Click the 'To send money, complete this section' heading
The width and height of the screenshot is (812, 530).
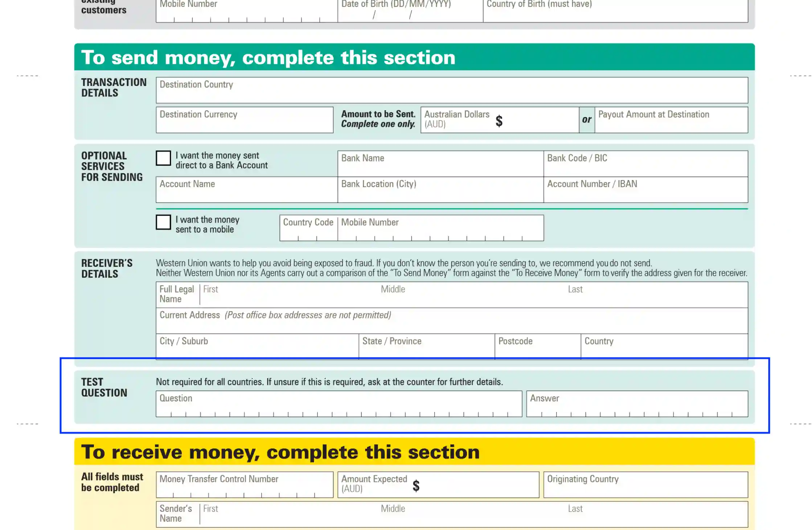point(268,58)
